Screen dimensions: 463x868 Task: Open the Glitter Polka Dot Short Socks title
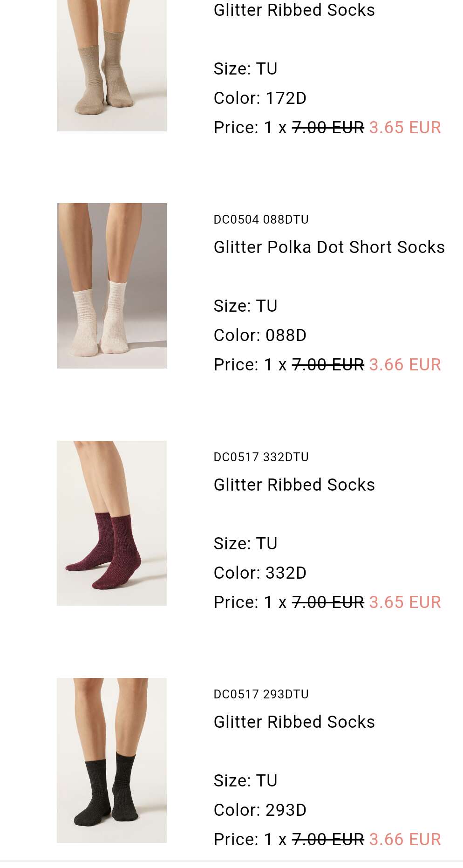tap(329, 247)
